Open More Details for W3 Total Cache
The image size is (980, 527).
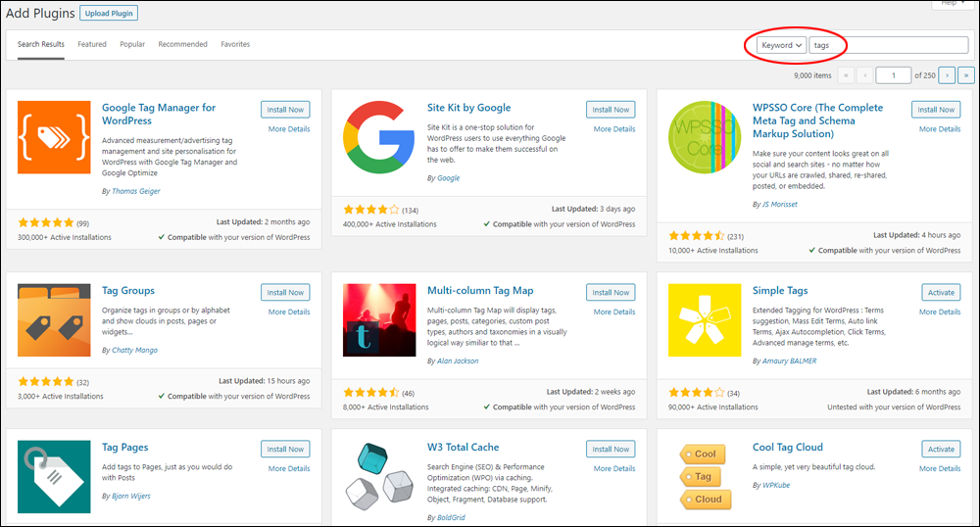point(614,469)
